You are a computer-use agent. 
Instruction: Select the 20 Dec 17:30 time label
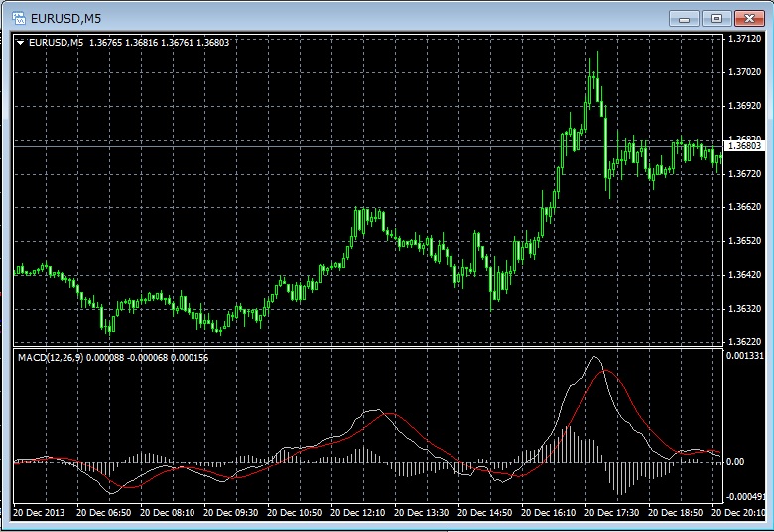[612, 513]
